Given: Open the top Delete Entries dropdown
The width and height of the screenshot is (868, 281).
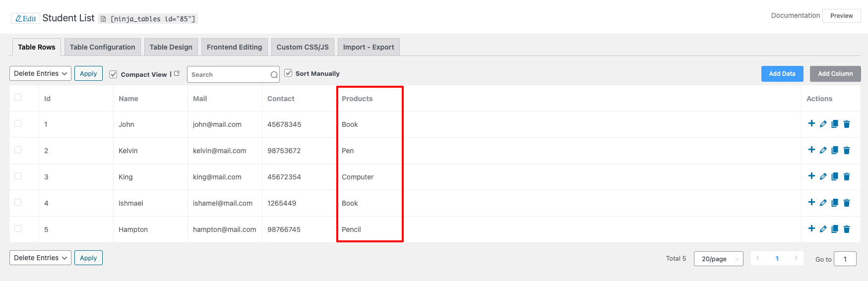Looking at the screenshot, I should coord(40,73).
